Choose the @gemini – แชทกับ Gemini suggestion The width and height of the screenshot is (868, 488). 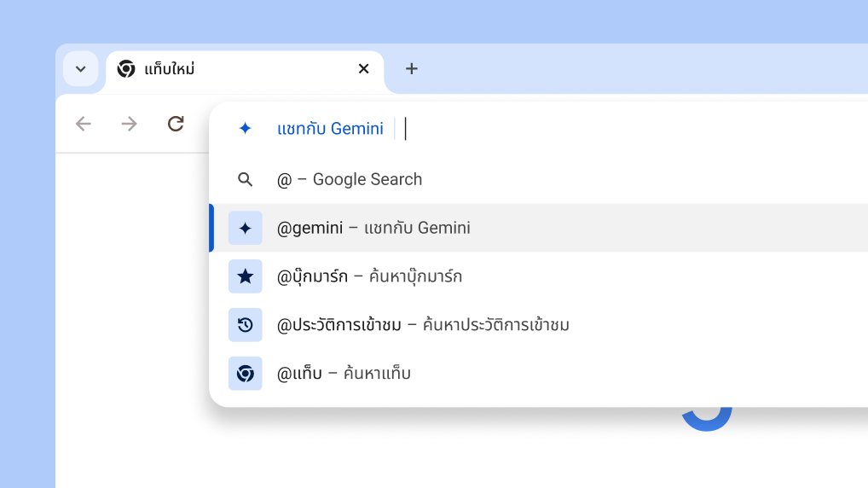(539, 228)
